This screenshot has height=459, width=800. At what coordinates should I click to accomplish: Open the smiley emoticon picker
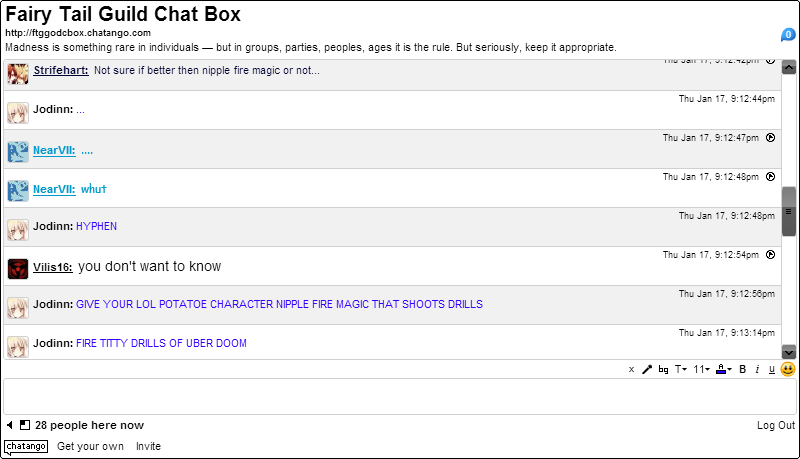point(788,369)
